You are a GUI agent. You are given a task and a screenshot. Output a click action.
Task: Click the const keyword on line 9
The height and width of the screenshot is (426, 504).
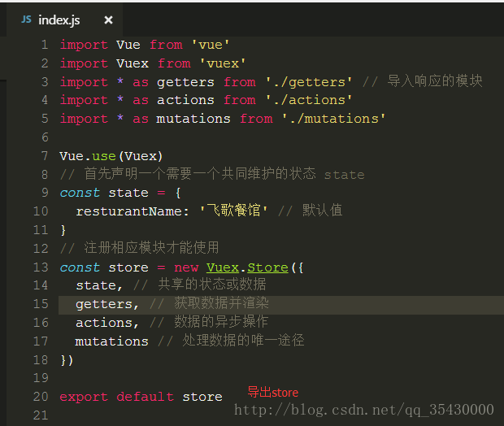pos(80,193)
